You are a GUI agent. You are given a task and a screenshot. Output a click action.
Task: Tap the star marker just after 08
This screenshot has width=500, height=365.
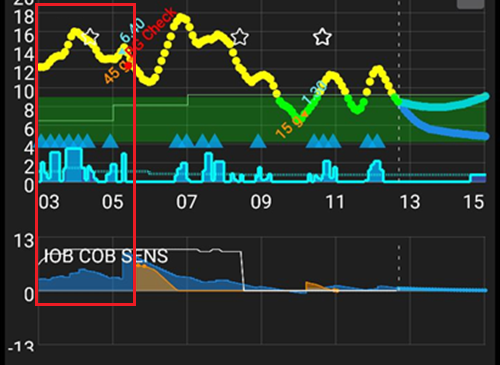coord(240,37)
